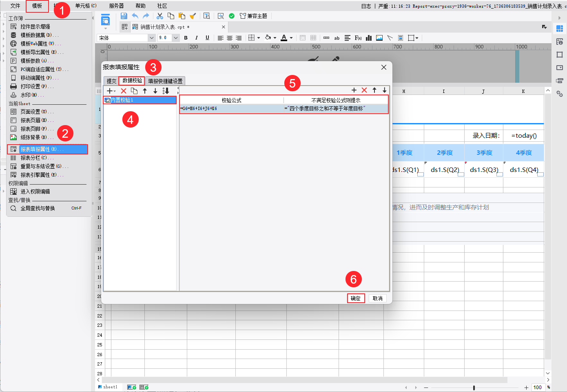Select the validation formula cell =G6=H6+I6+J6+K6
This screenshot has height=392, width=567.
pos(232,108)
